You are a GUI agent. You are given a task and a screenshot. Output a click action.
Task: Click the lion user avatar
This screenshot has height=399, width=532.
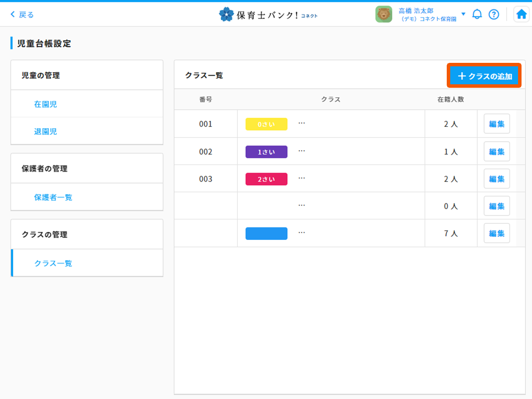click(383, 14)
